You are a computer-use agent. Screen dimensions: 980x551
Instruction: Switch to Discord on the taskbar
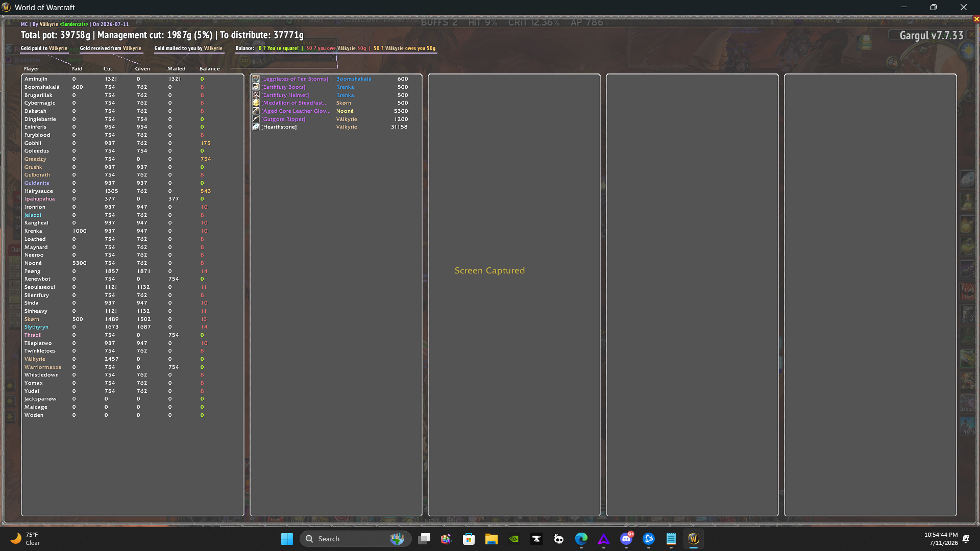coord(626,539)
